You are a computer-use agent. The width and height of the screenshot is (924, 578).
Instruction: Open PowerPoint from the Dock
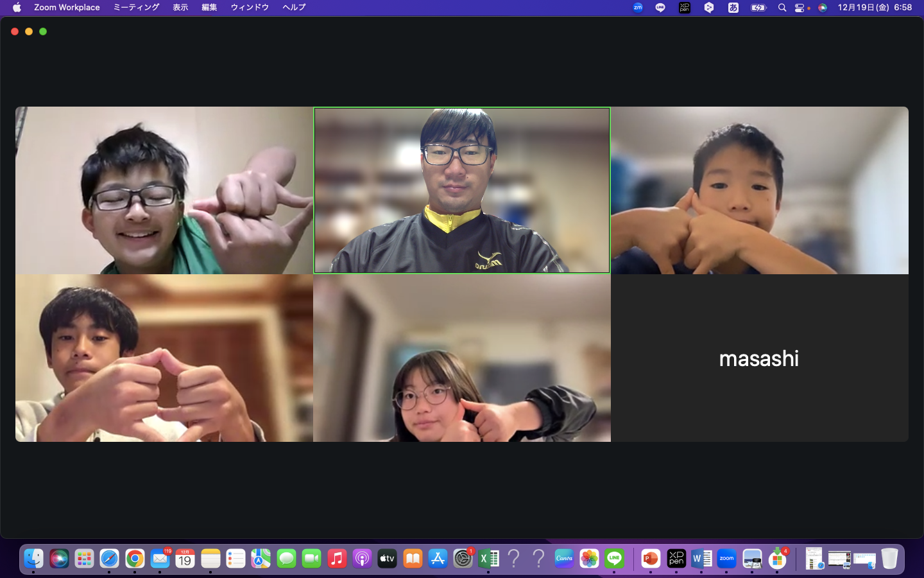pos(651,559)
